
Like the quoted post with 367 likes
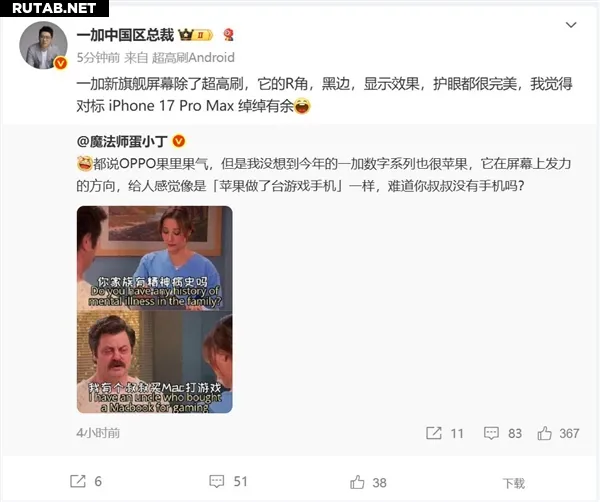pyautogui.click(x=558, y=434)
